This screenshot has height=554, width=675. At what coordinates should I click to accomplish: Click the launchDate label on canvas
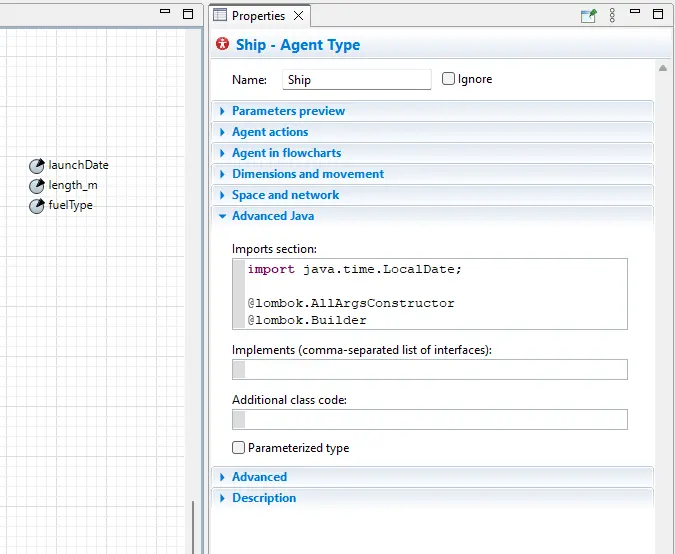pyautogui.click(x=78, y=165)
